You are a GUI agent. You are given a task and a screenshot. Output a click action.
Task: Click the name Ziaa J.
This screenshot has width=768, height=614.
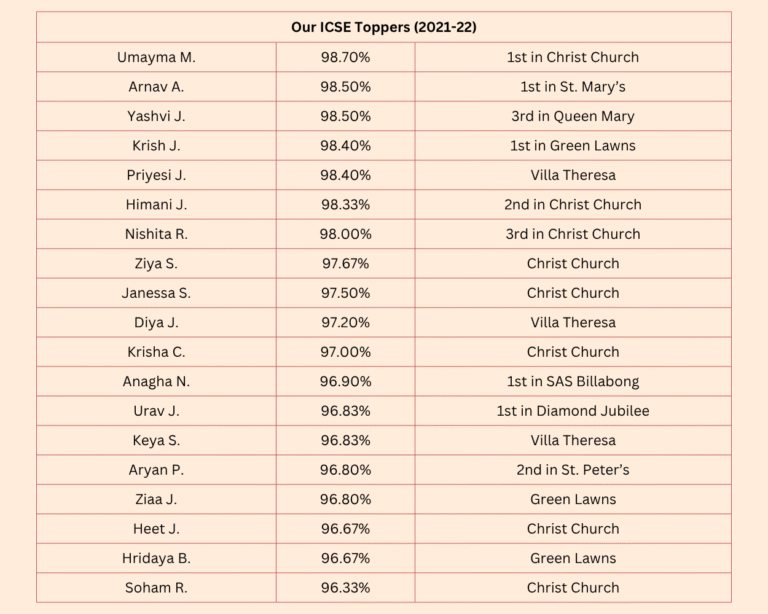(x=156, y=499)
